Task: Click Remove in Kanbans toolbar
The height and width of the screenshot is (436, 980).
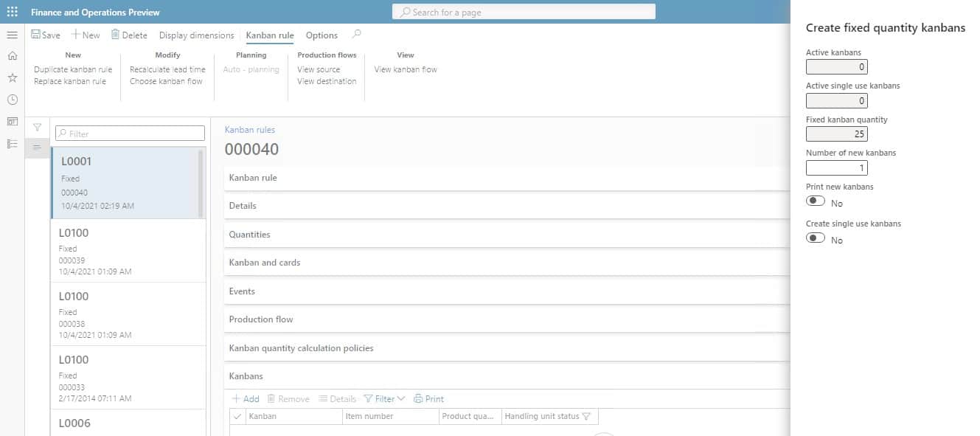Action: [288, 398]
